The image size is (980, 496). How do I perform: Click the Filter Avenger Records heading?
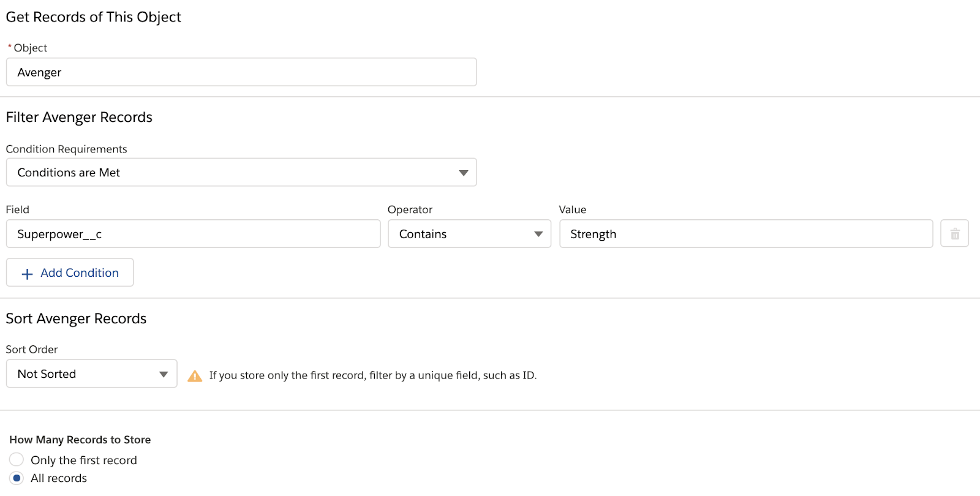(79, 117)
